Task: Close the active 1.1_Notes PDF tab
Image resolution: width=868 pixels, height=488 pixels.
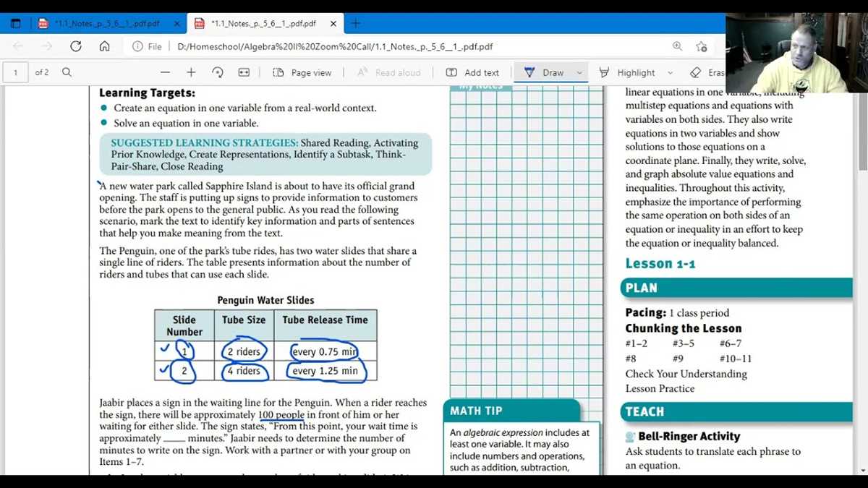Action: pos(333,23)
